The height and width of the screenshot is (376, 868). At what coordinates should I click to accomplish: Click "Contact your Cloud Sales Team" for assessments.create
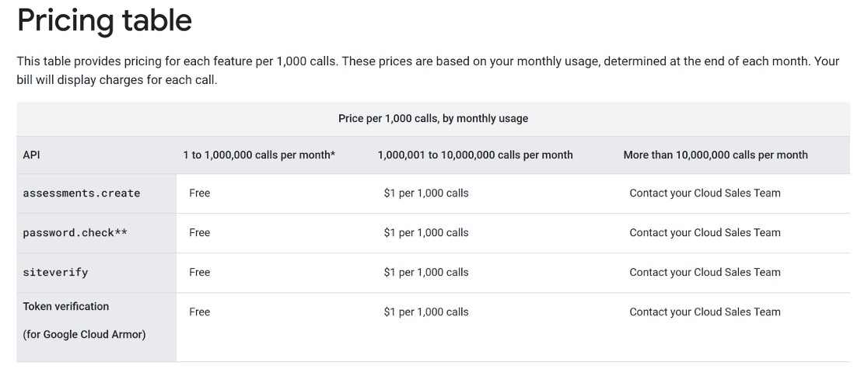click(705, 193)
